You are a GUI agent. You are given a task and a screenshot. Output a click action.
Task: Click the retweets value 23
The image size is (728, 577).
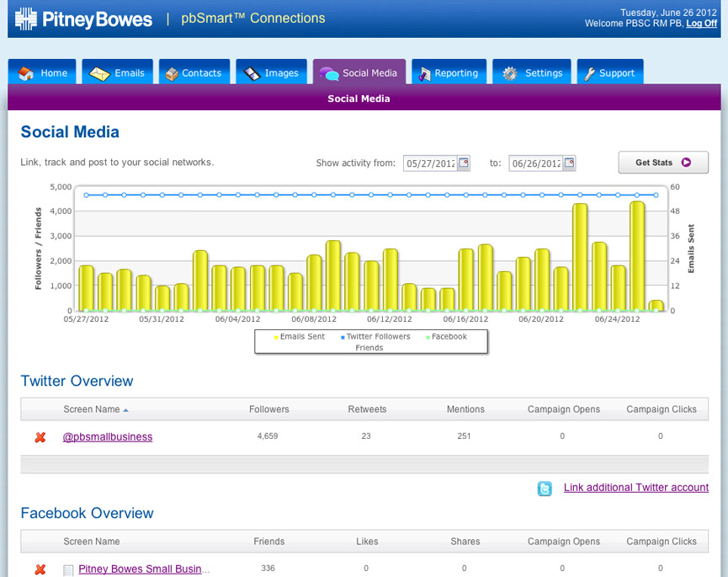(366, 435)
